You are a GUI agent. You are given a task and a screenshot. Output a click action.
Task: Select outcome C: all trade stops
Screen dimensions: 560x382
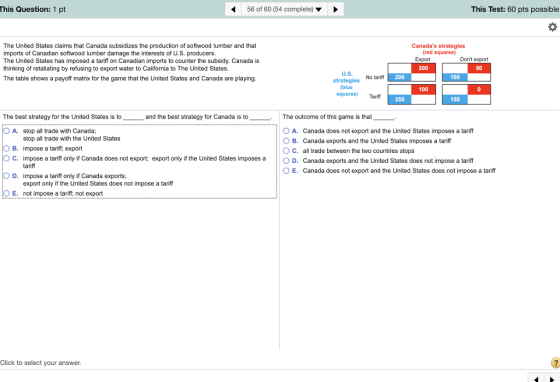tap(286, 151)
